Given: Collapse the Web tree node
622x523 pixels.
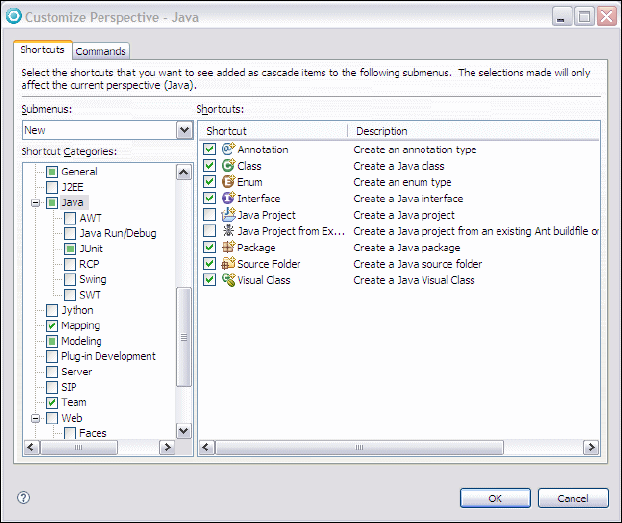Looking at the screenshot, I should point(35,418).
